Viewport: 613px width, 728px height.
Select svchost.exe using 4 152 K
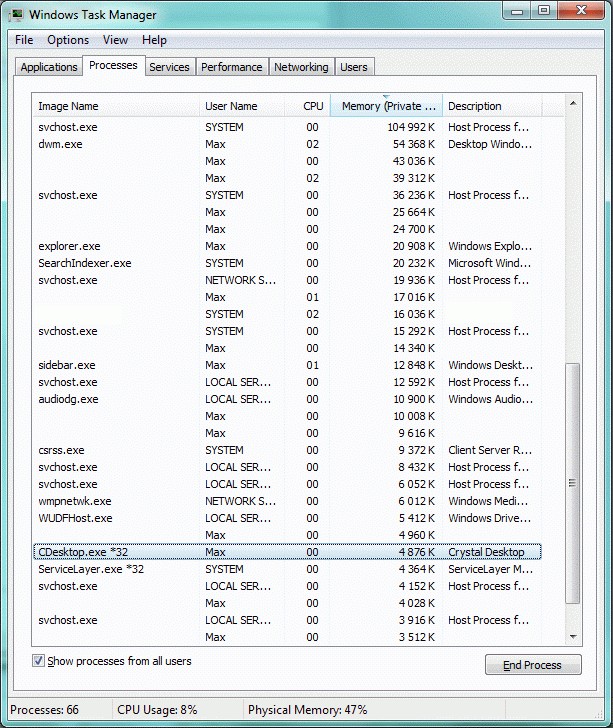pos(287,586)
